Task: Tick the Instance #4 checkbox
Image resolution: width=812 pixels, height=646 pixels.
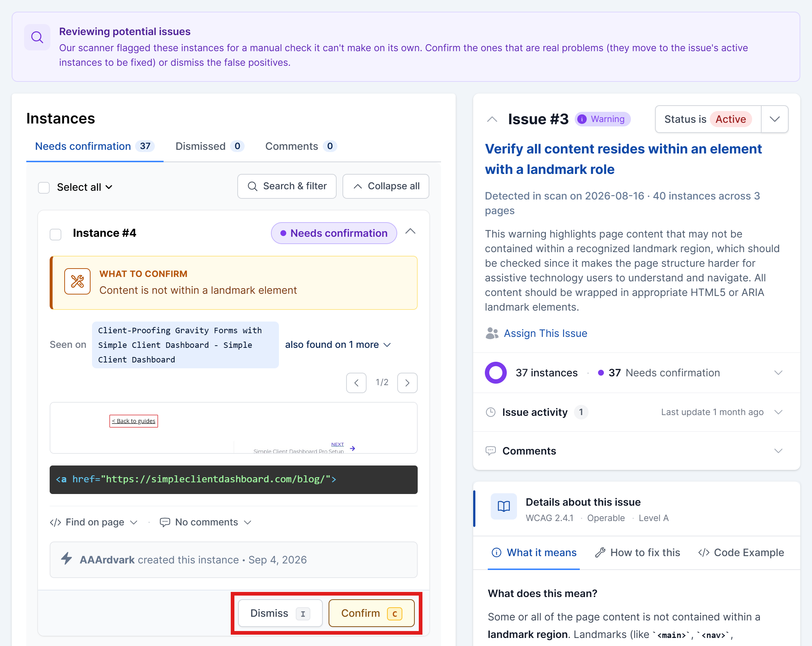Action: coord(55,234)
